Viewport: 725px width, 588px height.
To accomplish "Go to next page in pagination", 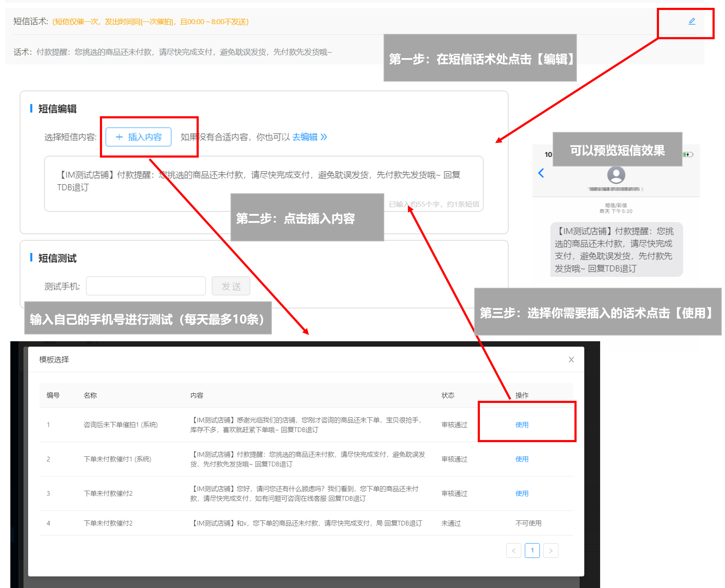I will pyautogui.click(x=551, y=551).
